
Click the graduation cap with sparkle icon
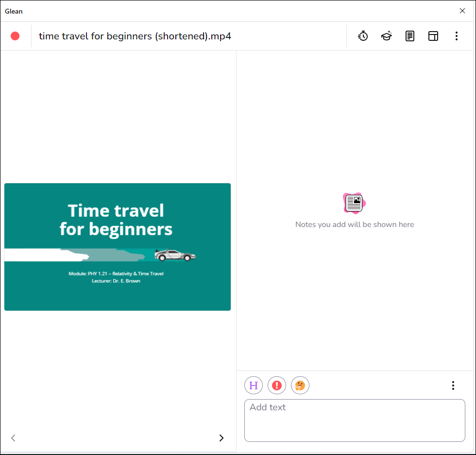pyautogui.click(x=386, y=36)
